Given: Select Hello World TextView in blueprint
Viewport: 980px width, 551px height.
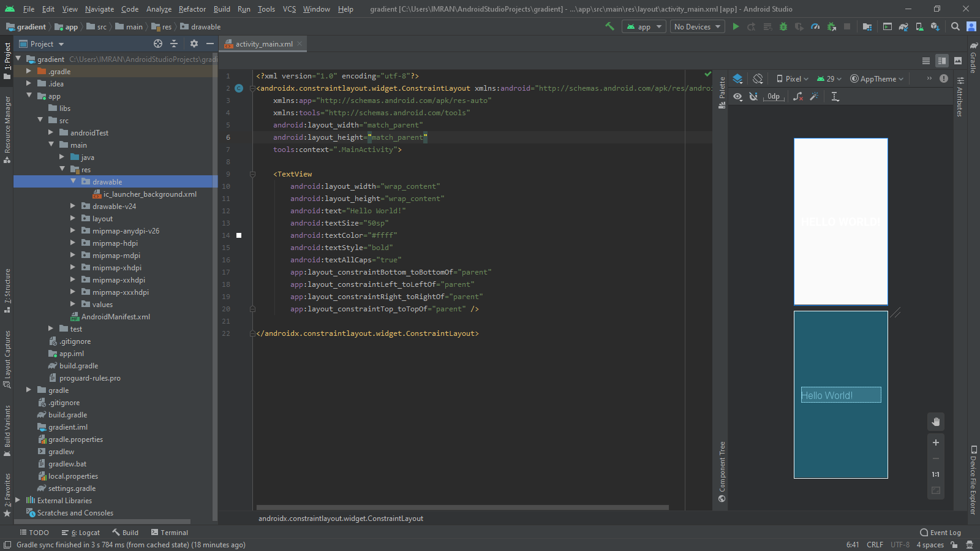Looking at the screenshot, I should (x=841, y=395).
